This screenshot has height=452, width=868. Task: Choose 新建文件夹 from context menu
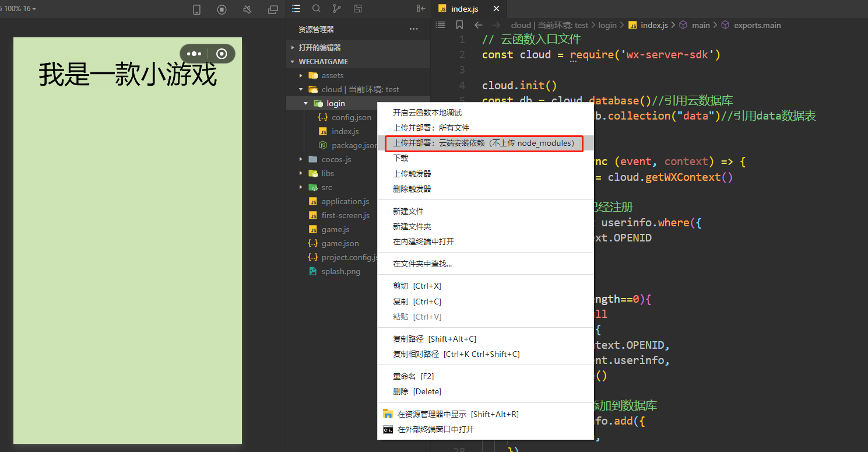[486, 226]
